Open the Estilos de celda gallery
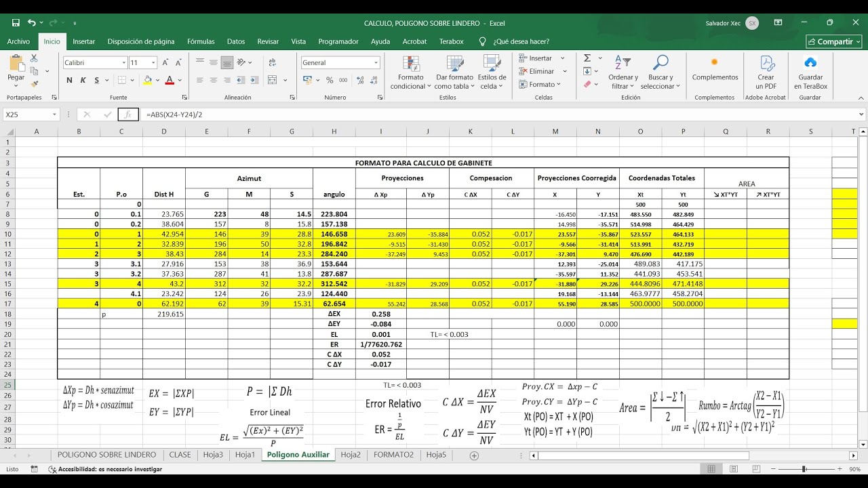The width and height of the screenshot is (868, 488). pyautogui.click(x=492, y=73)
